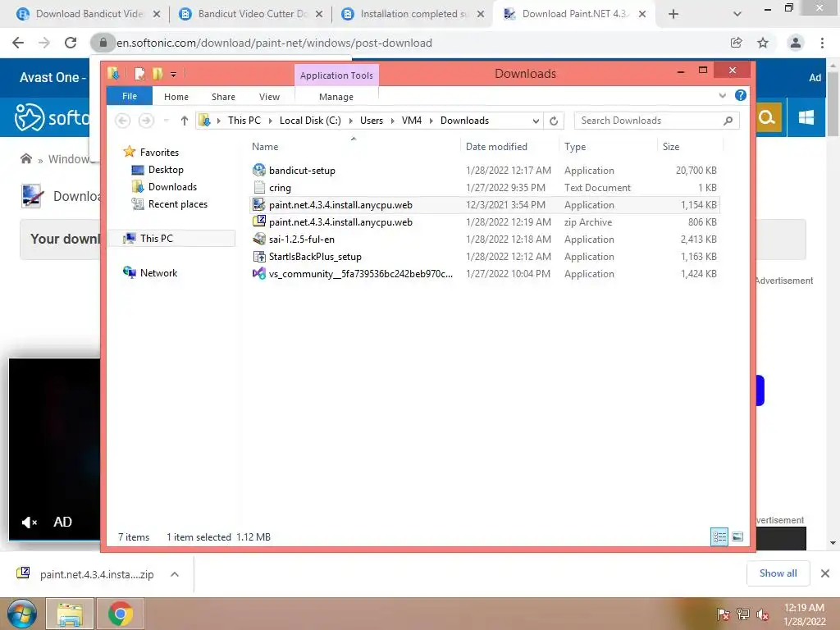Go up one folder level in Explorer

[185, 121]
